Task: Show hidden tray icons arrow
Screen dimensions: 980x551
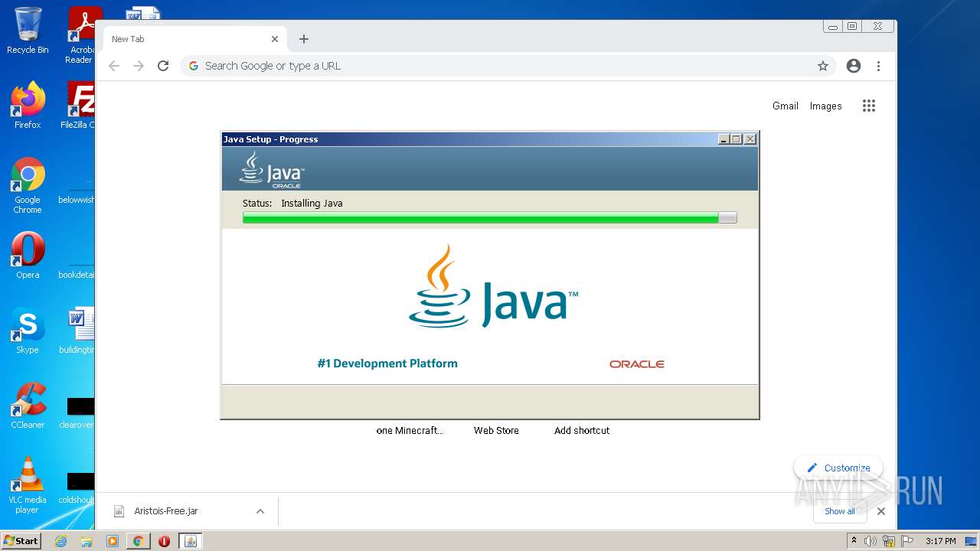Action: (854, 541)
